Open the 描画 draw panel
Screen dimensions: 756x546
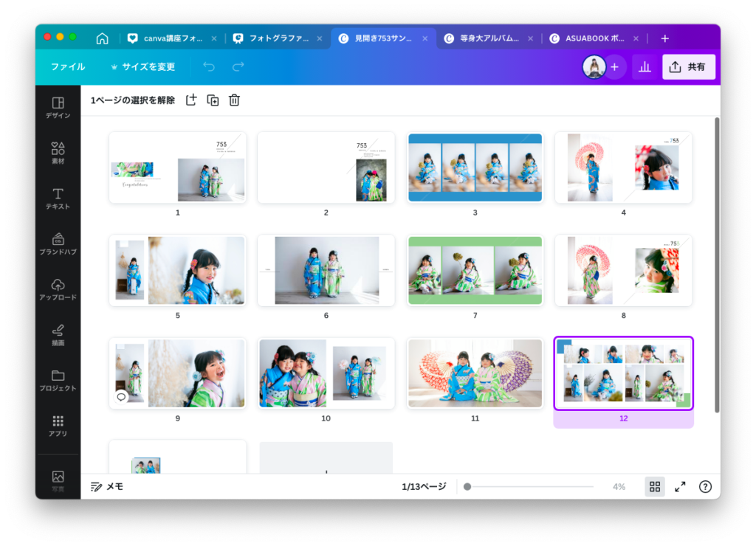point(58,335)
